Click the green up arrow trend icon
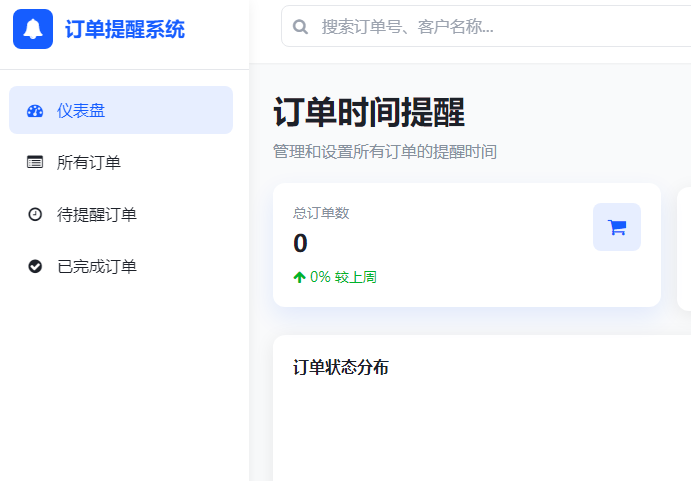The width and height of the screenshot is (691, 481). coord(299,277)
